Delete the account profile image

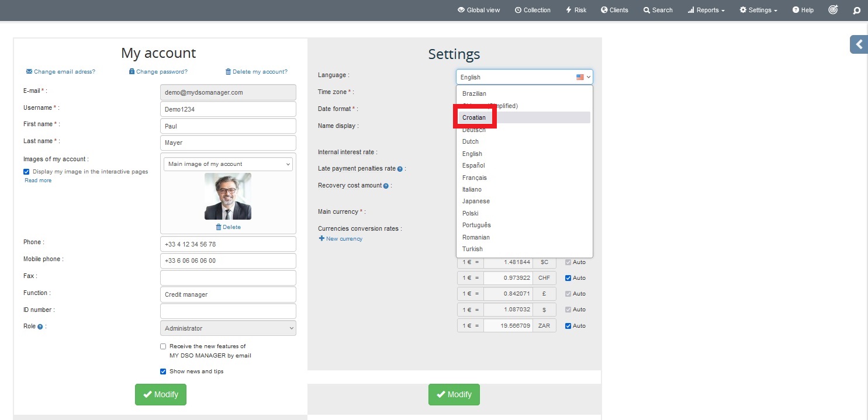228,227
